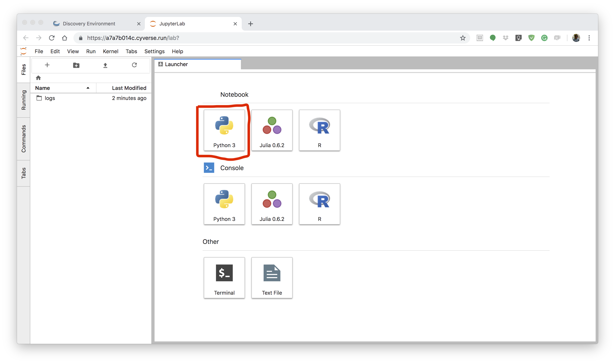Click the New Launcher plus icon
Viewport: 615px width, 364px height.
click(47, 65)
